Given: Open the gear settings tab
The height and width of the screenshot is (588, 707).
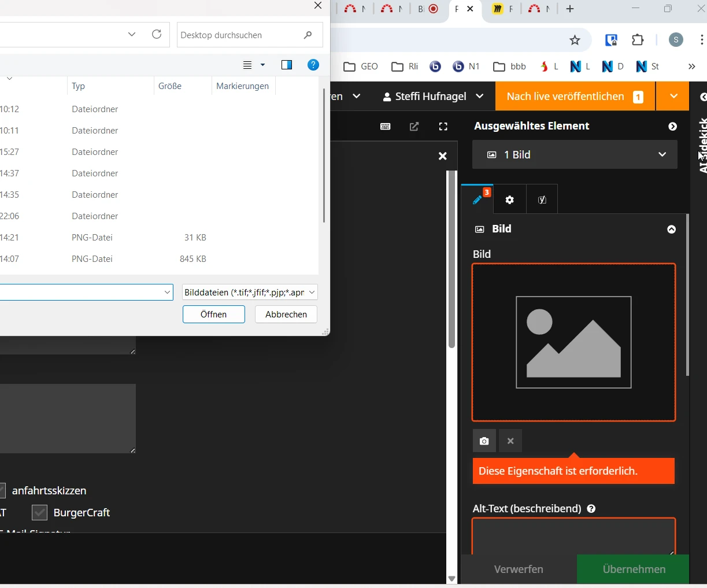Looking at the screenshot, I should tap(509, 200).
